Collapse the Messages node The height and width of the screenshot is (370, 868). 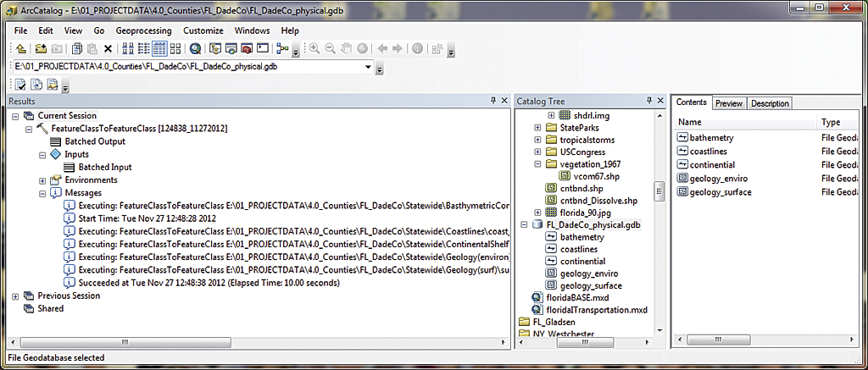coord(42,194)
